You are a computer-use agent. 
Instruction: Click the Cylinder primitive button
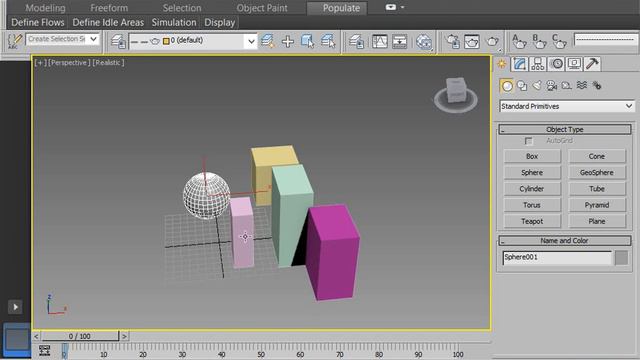[x=532, y=189]
